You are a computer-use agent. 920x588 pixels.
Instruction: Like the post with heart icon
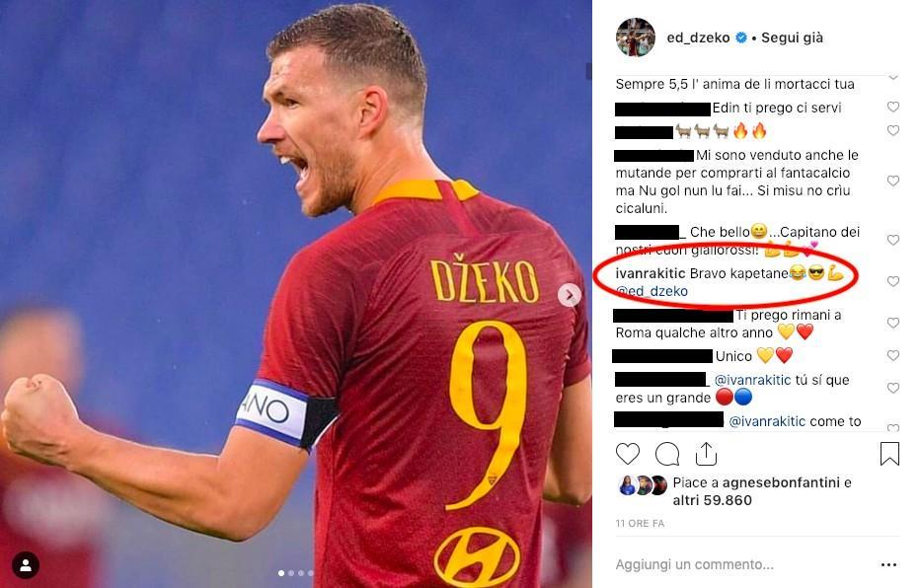coord(627,454)
